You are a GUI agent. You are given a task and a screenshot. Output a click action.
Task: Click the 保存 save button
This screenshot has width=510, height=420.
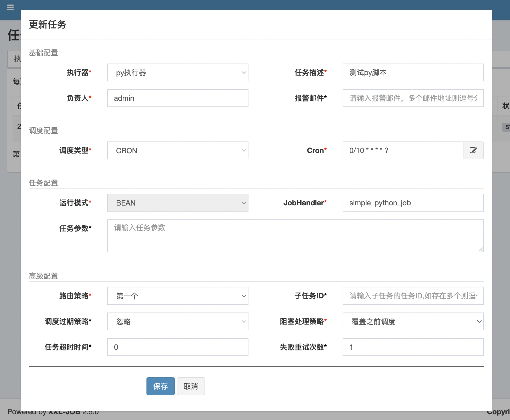pos(160,386)
